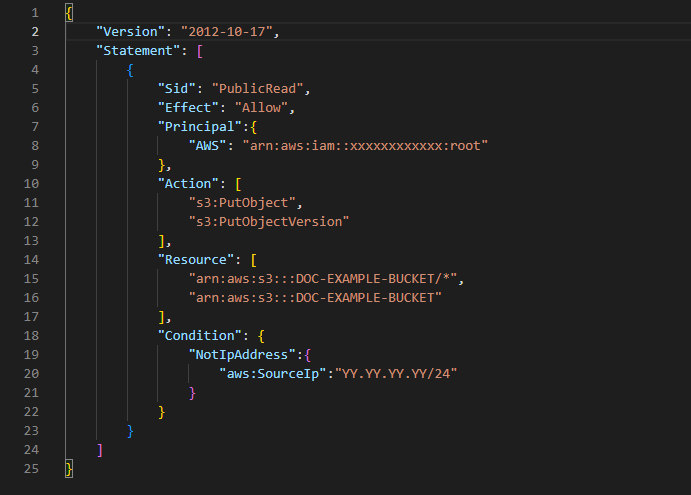This screenshot has width=691, height=495.
Task: Click line number 25 in the gutter
Action: [x=31, y=469]
